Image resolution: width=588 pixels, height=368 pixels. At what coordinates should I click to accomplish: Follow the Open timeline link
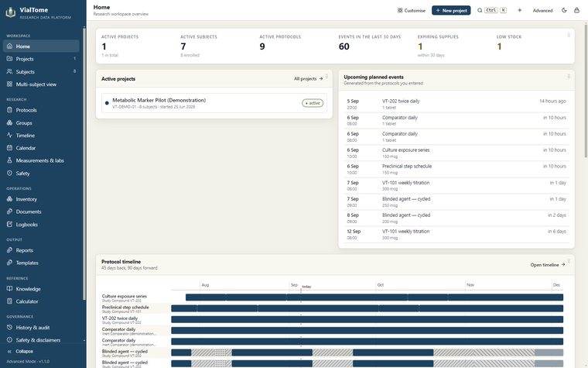pos(548,265)
